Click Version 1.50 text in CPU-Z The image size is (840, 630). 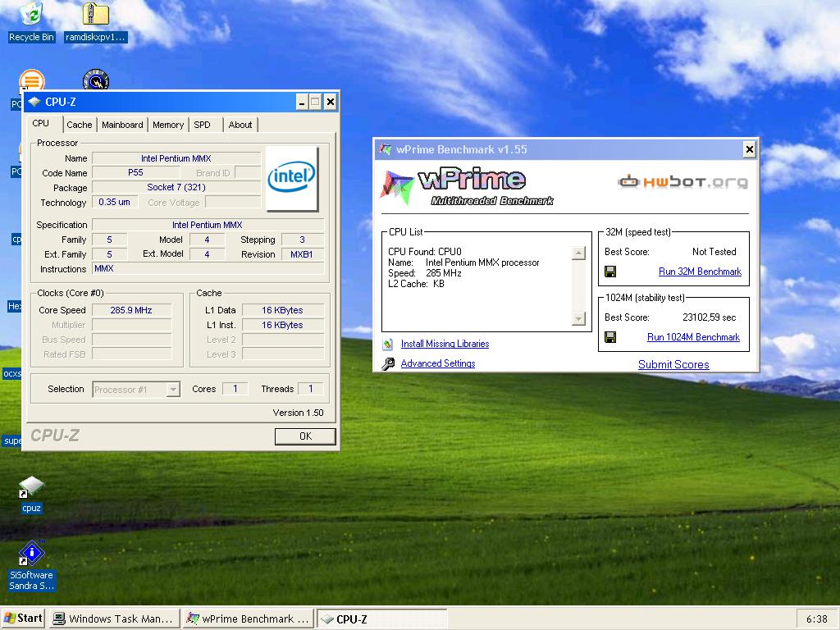[299, 413]
